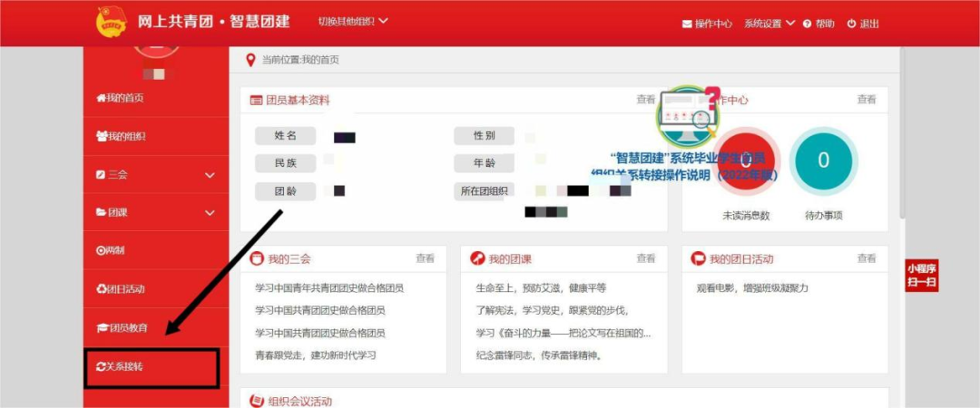
Task: Click 查看 in the 操作中心 panel
Action: click(867, 100)
